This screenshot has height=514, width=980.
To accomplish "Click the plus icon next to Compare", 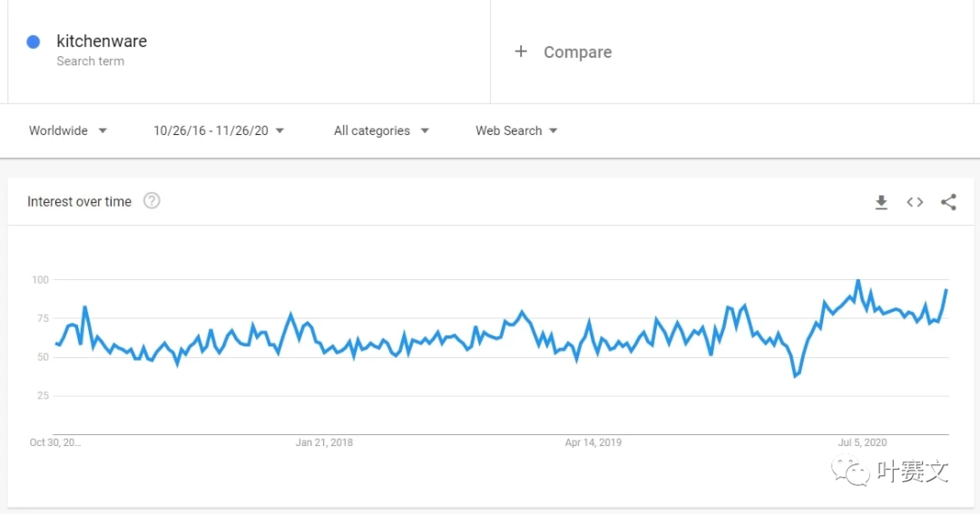I will [x=521, y=52].
